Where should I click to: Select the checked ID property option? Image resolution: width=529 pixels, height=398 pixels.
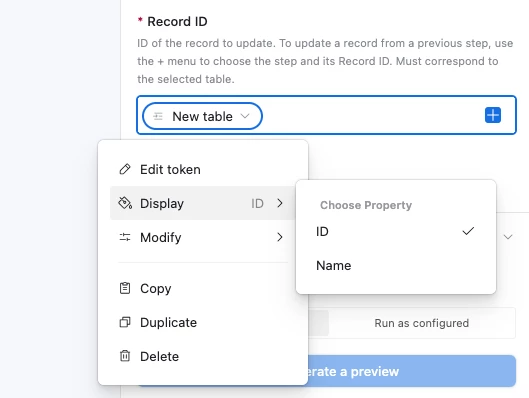click(396, 231)
